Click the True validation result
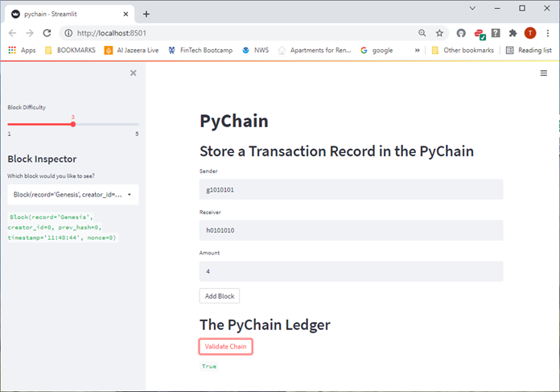Viewport: 560px width, 392px height. [x=209, y=366]
